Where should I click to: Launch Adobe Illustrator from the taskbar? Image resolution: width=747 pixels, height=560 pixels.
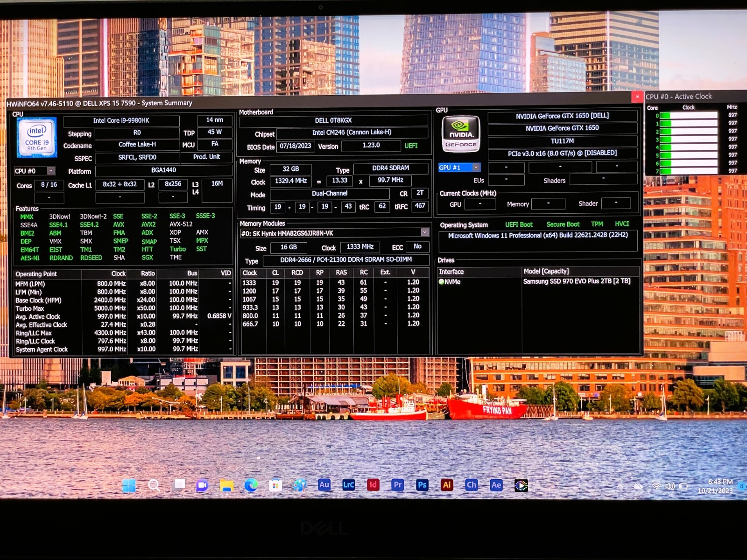pyautogui.click(x=447, y=485)
